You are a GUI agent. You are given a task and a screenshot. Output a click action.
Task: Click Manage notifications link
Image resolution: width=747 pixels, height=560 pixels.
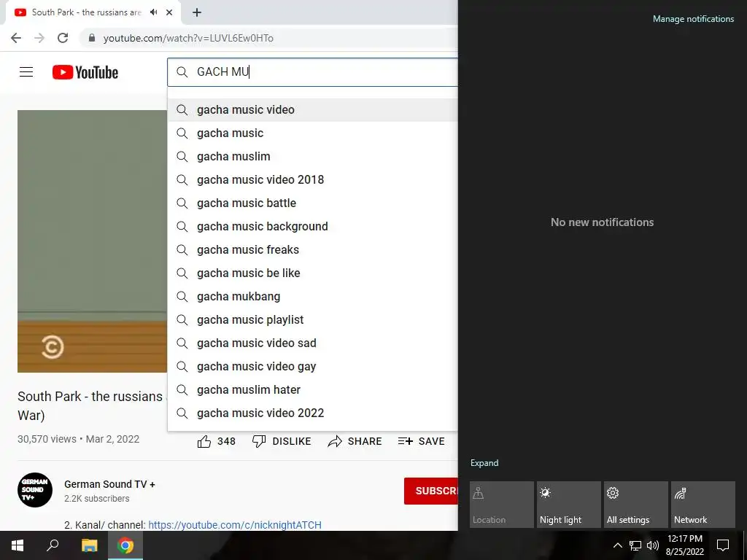coord(693,19)
